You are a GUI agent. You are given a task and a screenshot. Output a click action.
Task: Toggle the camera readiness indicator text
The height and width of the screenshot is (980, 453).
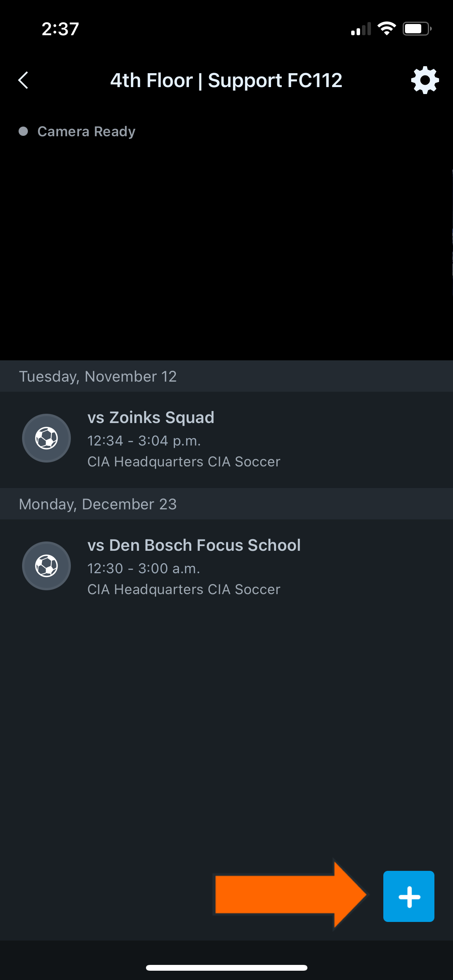(86, 131)
